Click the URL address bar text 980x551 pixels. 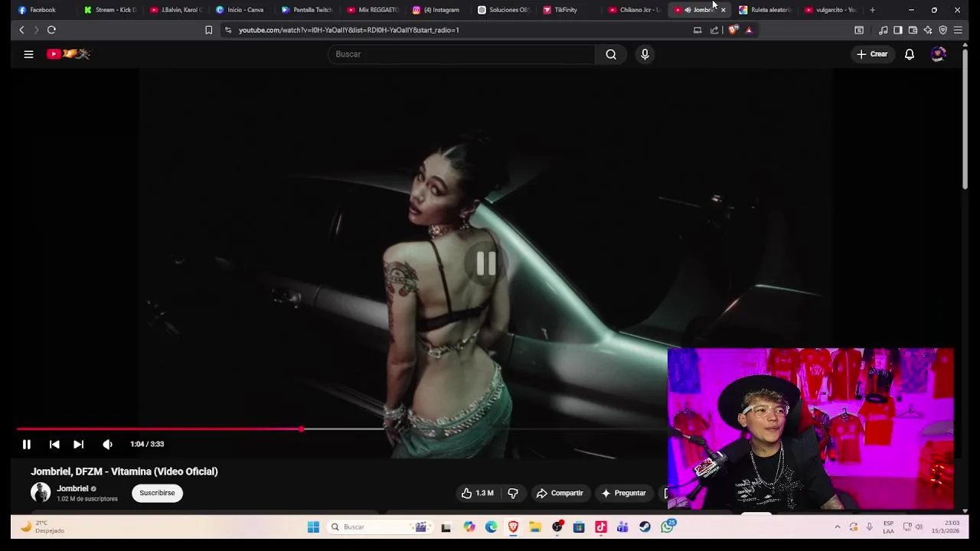(348, 30)
